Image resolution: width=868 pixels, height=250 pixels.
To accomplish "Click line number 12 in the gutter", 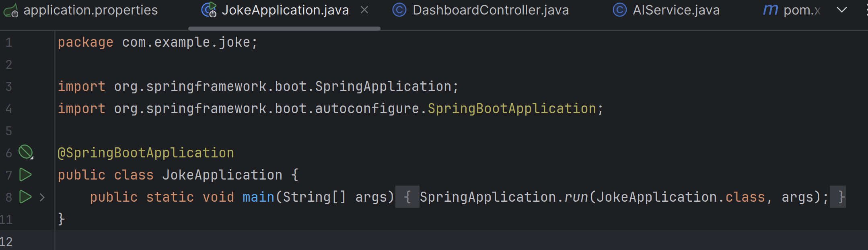I will [7, 242].
